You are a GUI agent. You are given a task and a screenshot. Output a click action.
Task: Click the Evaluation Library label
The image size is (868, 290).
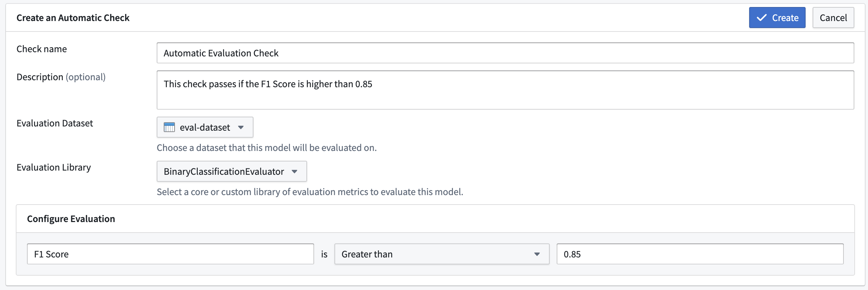[54, 167]
